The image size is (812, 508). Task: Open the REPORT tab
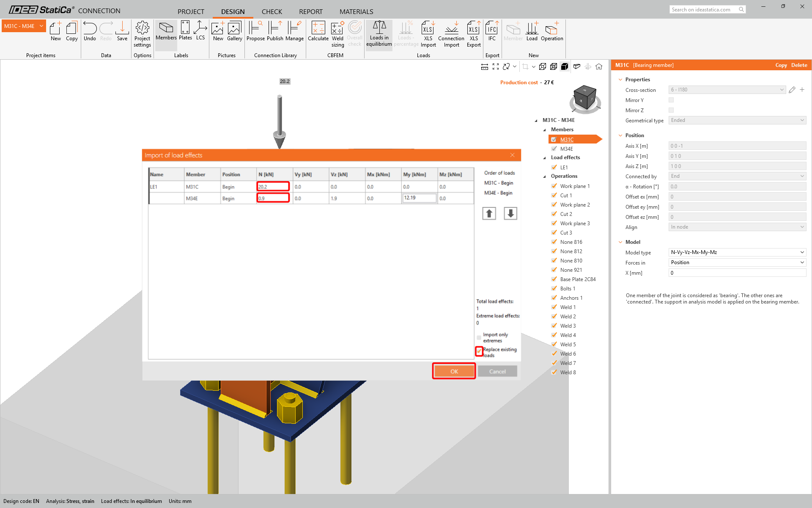coord(310,11)
